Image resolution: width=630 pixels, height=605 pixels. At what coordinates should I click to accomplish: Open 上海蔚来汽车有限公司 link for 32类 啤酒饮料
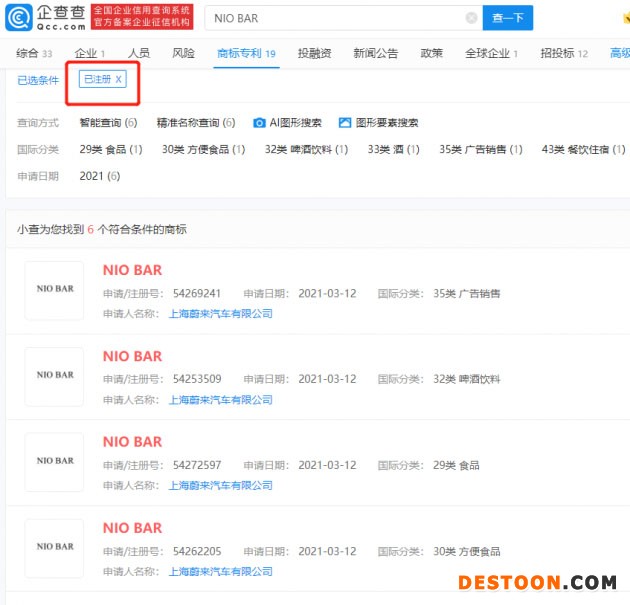pyautogui.click(x=221, y=400)
